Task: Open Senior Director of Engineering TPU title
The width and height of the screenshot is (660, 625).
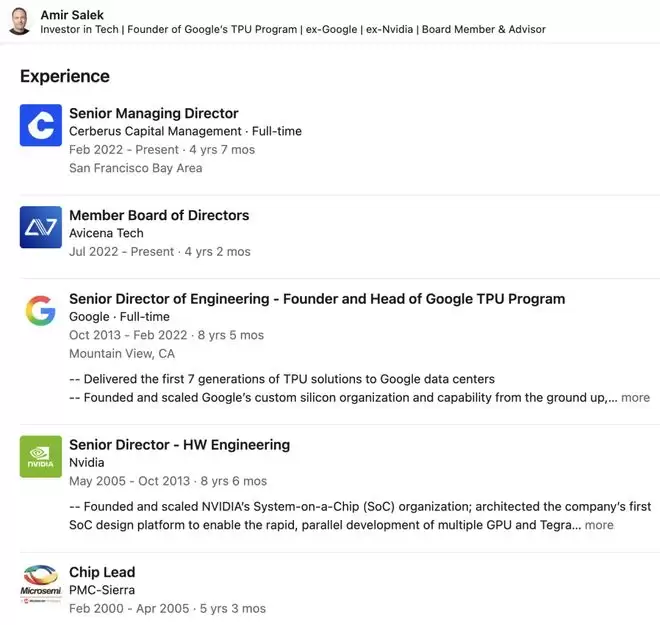Action: point(317,299)
